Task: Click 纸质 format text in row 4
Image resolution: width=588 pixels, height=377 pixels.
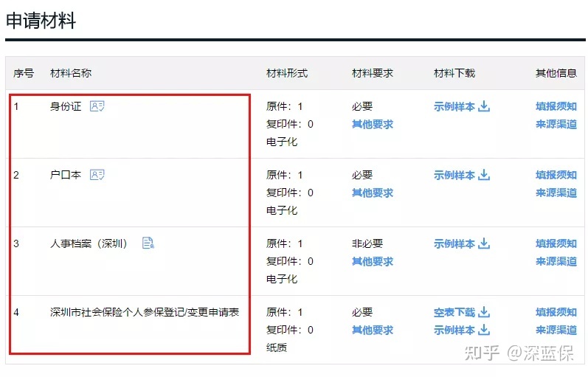Action: pyautogui.click(x=277, y=347)
